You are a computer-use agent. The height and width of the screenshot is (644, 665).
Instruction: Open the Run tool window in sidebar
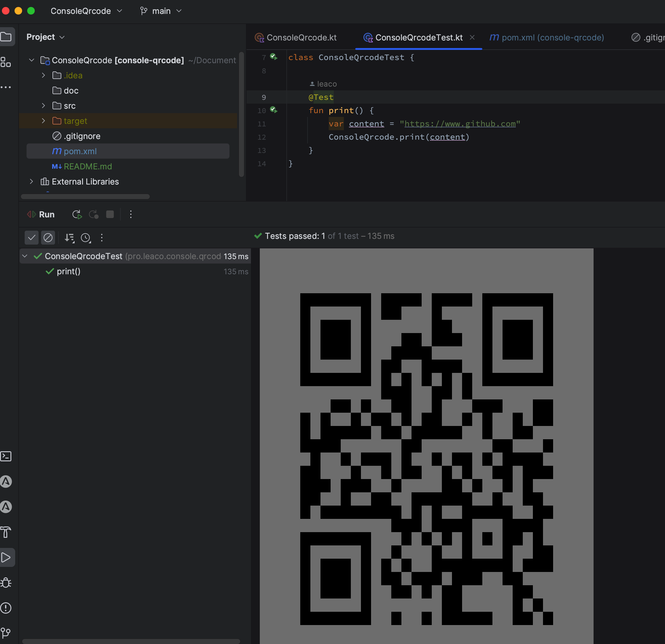pos(6,557)
